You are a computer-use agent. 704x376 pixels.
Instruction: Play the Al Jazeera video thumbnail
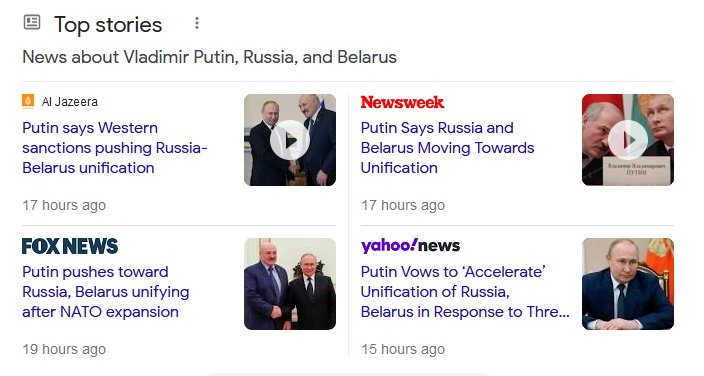(290, 140)
